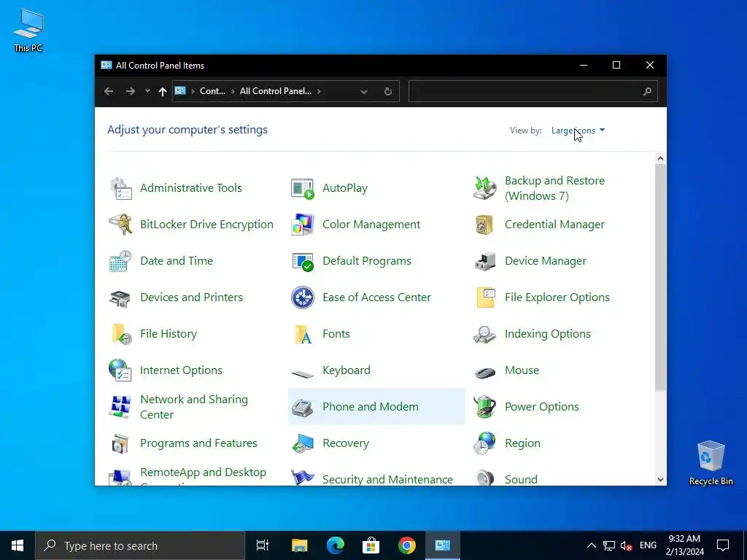Open the AutoPlay icon
Viewport: 747px width, 560px height.
point(303,188)
